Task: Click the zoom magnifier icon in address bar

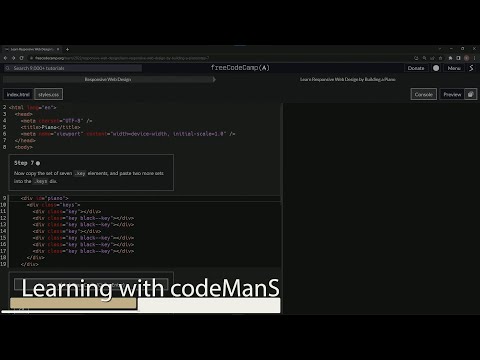Action: (x=424, y=58)
